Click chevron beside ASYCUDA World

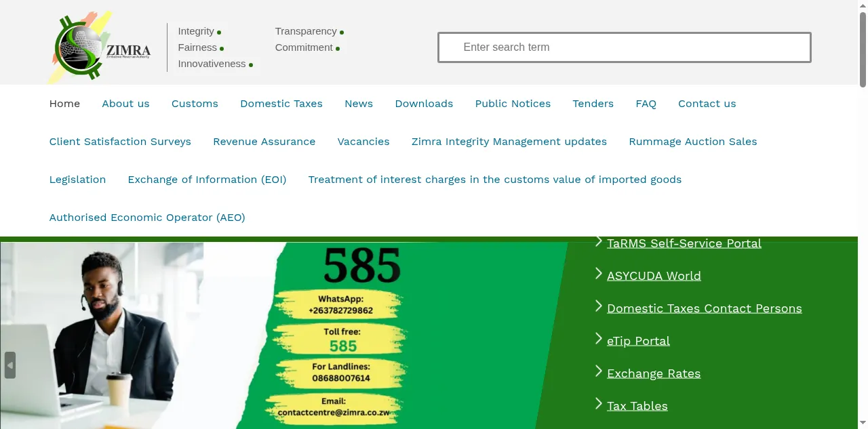point(599,274)
